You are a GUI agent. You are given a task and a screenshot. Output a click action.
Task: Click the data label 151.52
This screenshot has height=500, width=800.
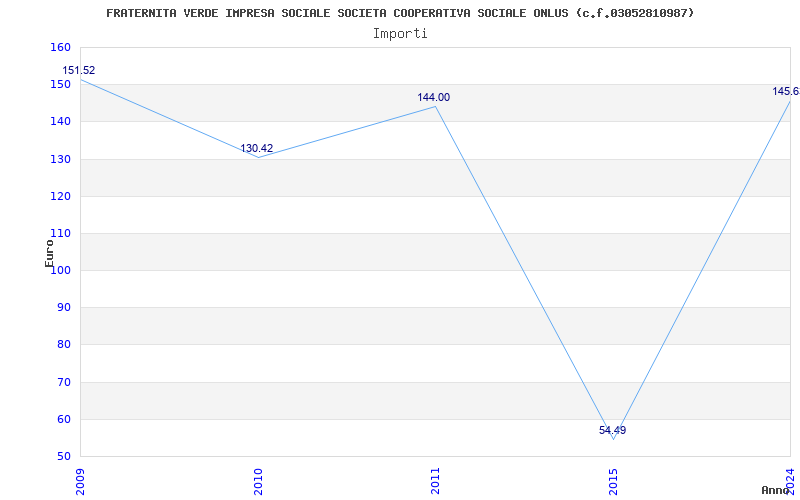pos(79,70)
